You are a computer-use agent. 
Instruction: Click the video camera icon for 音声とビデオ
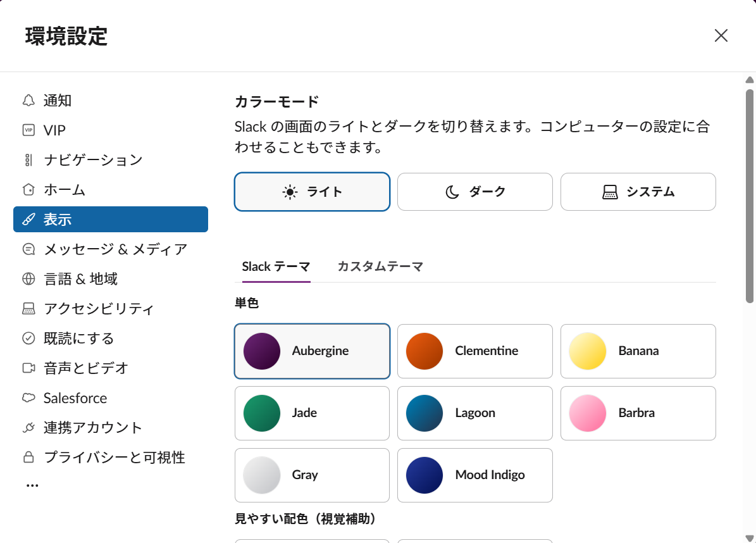click(x=28, y=368)
